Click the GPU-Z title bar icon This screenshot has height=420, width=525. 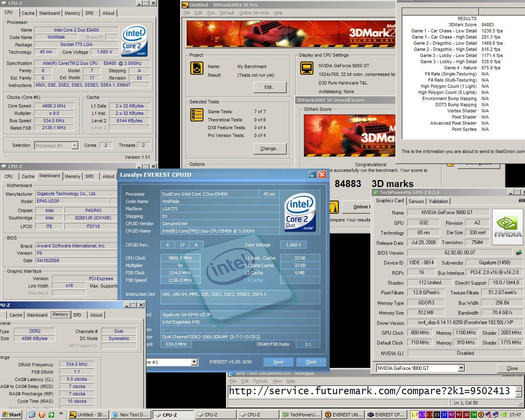click(376, 192)
